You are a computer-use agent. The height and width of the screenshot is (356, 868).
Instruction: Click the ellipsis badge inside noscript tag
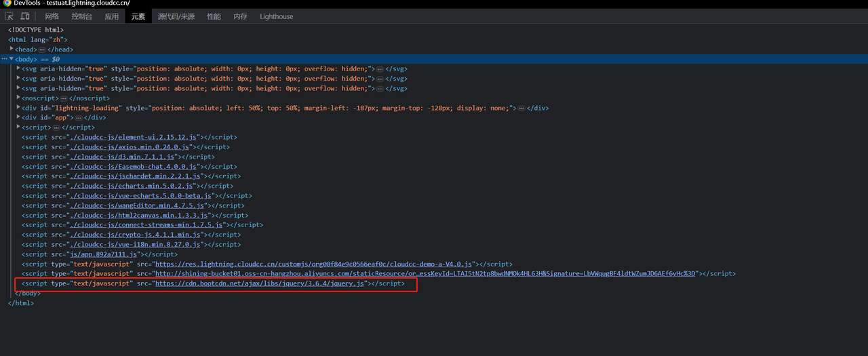click(64, 98)
